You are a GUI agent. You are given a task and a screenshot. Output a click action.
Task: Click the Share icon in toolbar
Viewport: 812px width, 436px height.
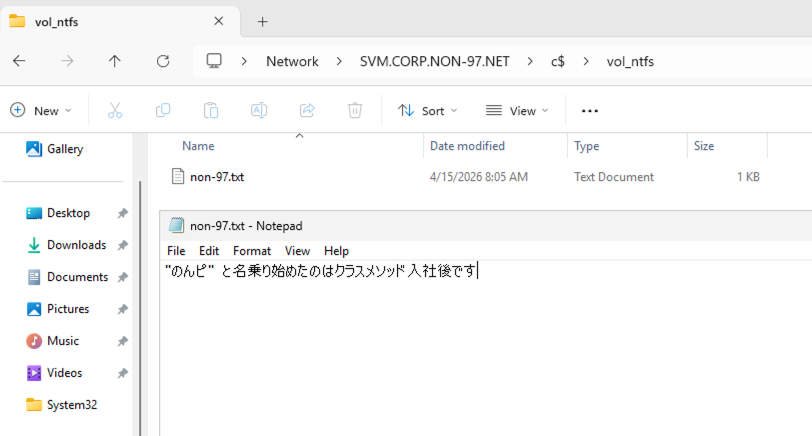(307, 110)
